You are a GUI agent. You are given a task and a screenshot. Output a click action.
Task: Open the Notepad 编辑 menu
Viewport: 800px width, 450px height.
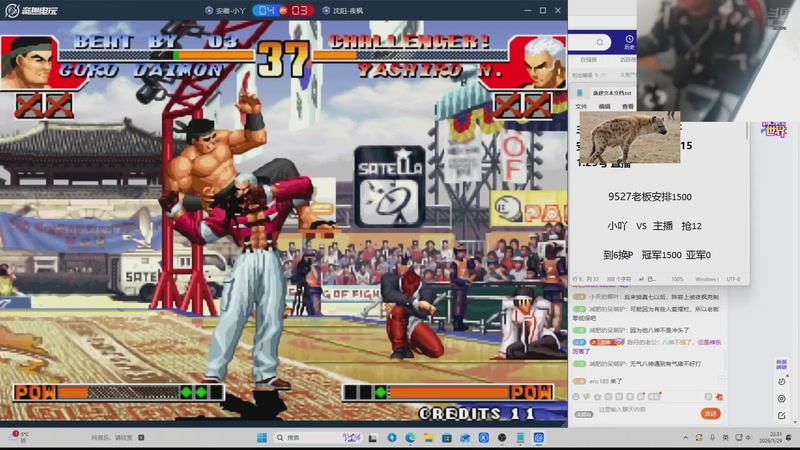pos(605,106)
